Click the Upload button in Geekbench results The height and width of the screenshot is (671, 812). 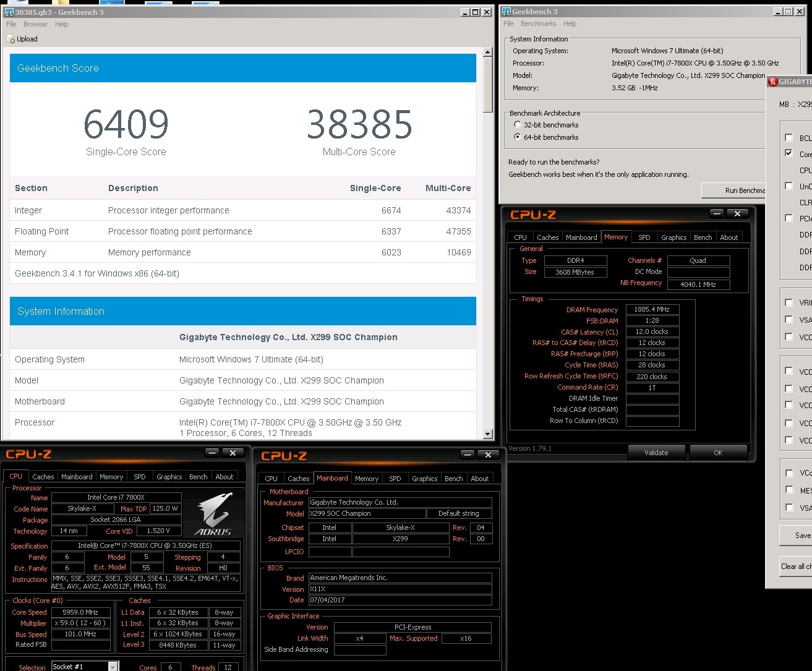tap(22, 39)
